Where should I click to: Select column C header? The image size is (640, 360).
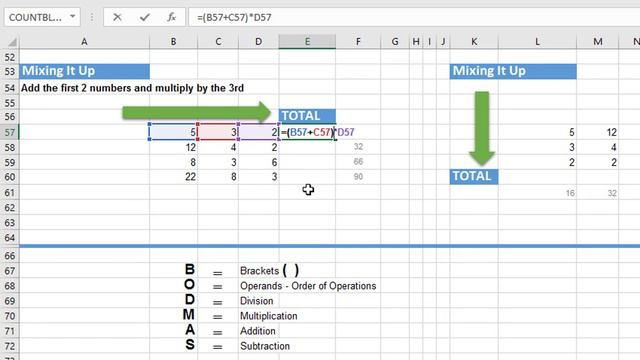[x=218, y=42]
